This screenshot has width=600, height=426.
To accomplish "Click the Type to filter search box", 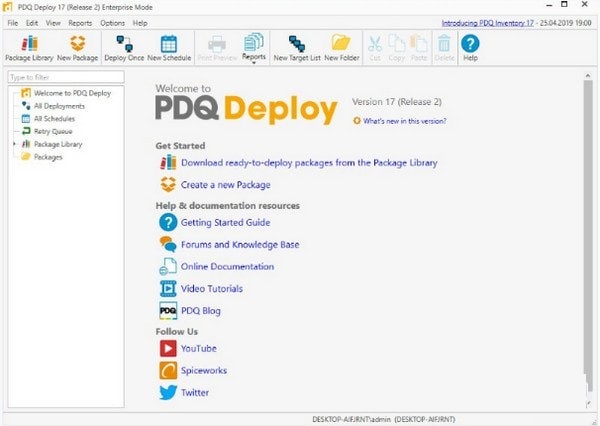I will click(66, 77).
